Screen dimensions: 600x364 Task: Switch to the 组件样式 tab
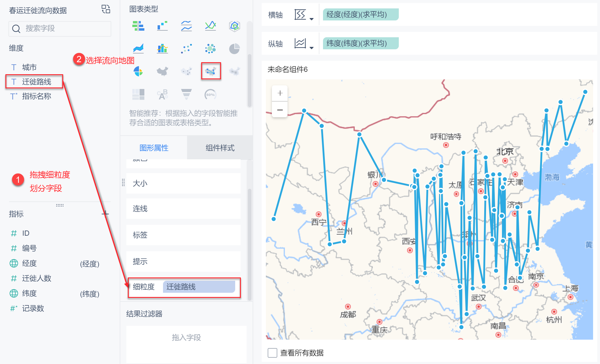220,148
